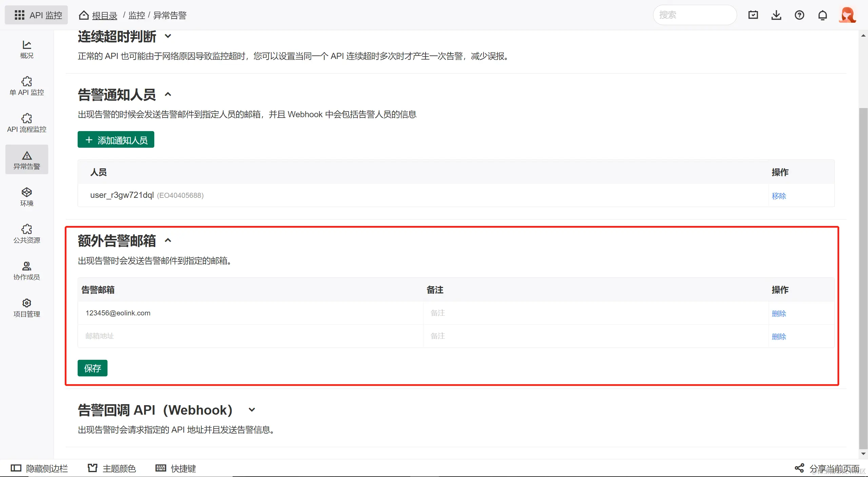Image resolution: width=868 pixels, height=477 pixels.
Task: Open the API 监控 app switcher menu
Action: 36,15
